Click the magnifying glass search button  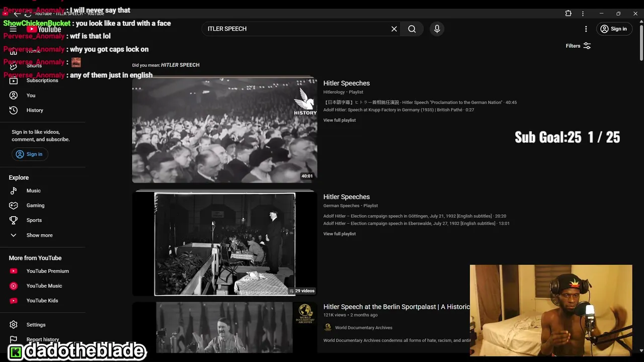[412, 29]
